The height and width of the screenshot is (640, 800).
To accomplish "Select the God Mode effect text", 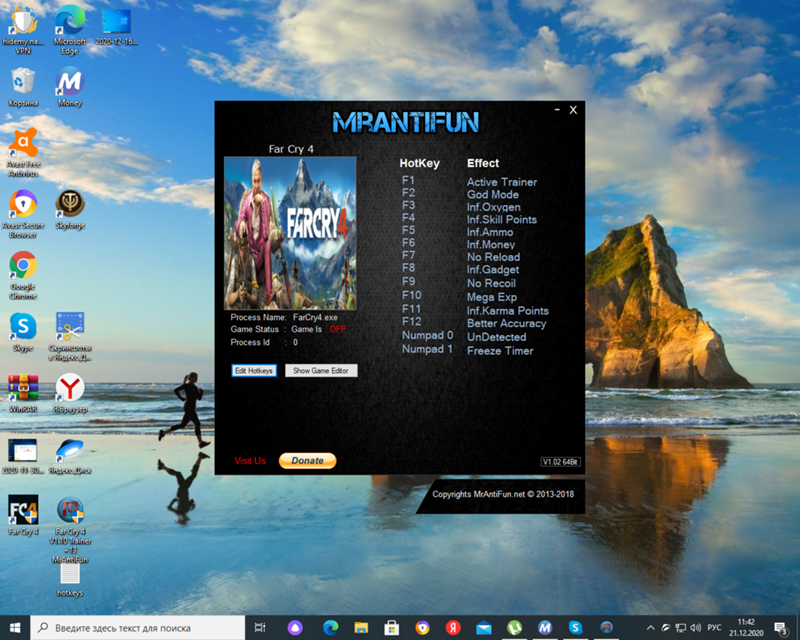I will pyautogui.click(x=493, y=194).
